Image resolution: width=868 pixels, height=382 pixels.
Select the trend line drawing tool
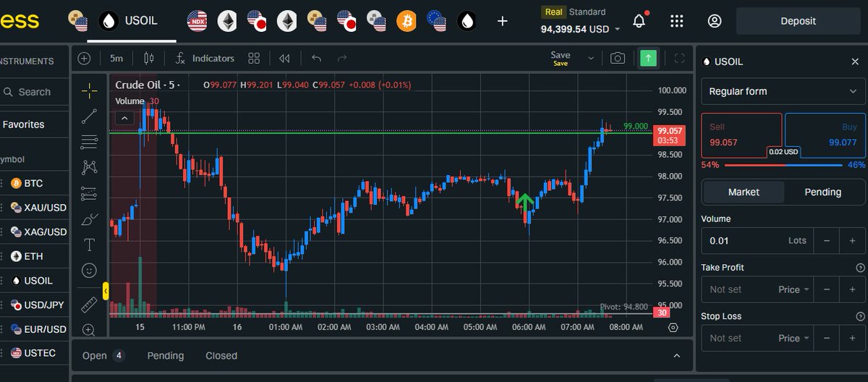(89, 116)
